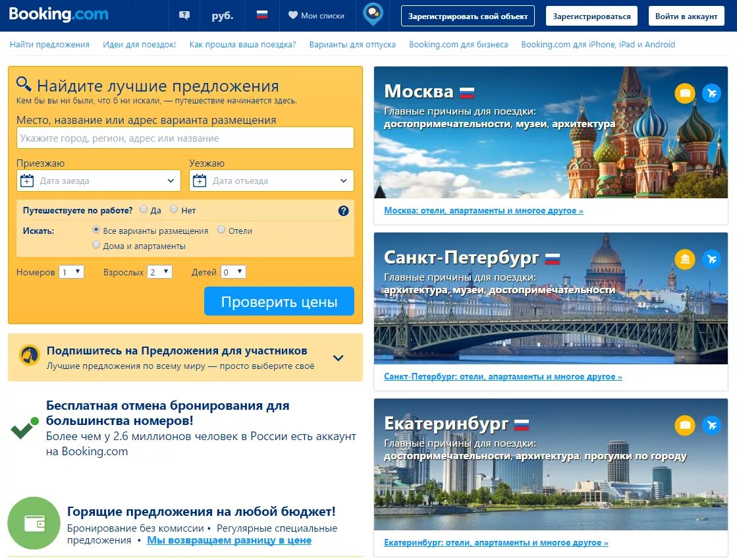Click the Saint Petersburg bridge photo
Image resolution: width=737 pixels, height=560 pixels.
551,298
